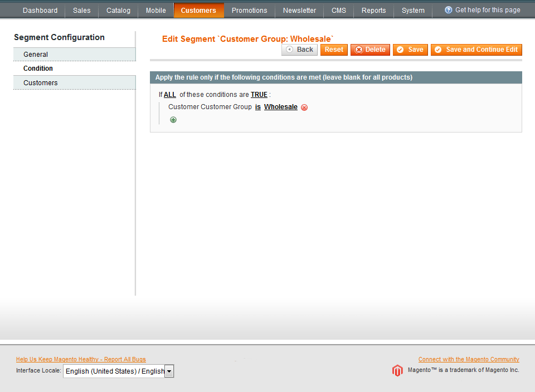
Task: Open the CMS menu
Action: (339, 11)
